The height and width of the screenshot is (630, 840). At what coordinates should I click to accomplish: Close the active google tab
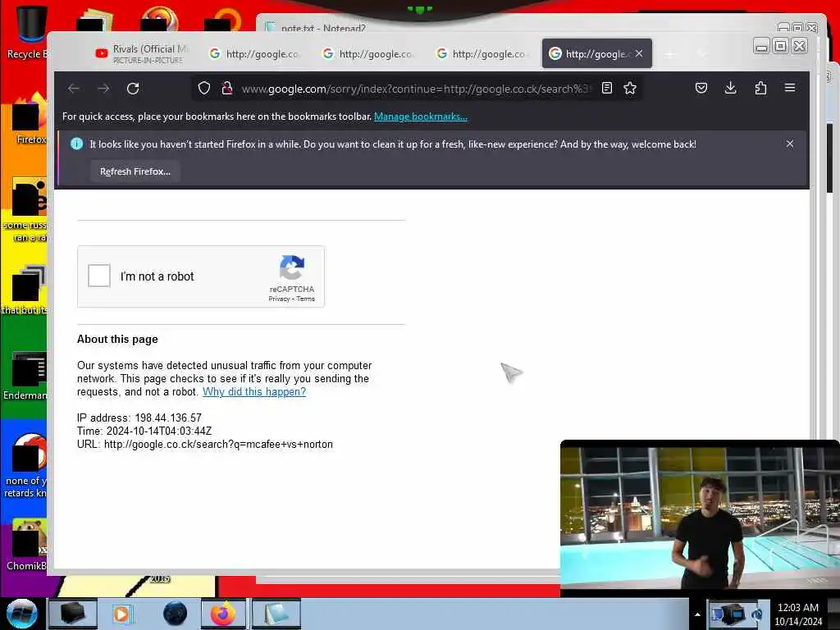pyautogui.click(x=639, y=53)
